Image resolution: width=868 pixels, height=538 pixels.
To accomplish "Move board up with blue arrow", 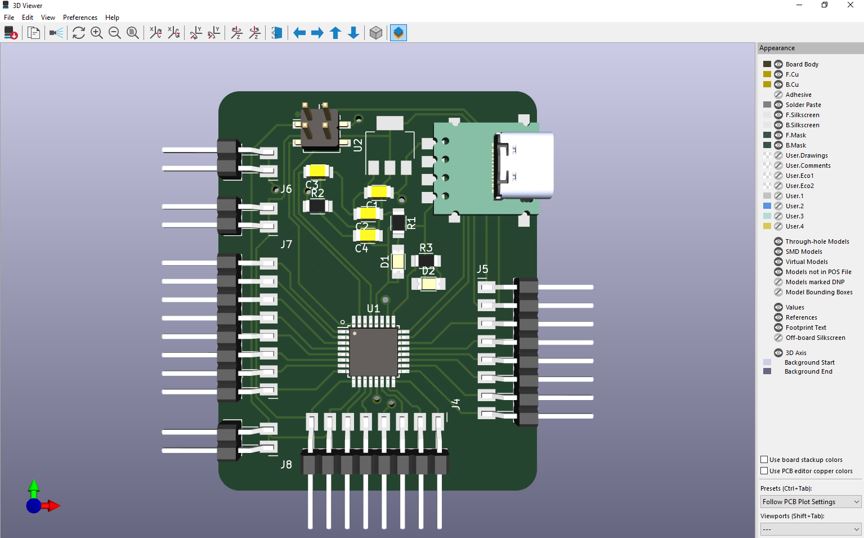I will (335, 33).
